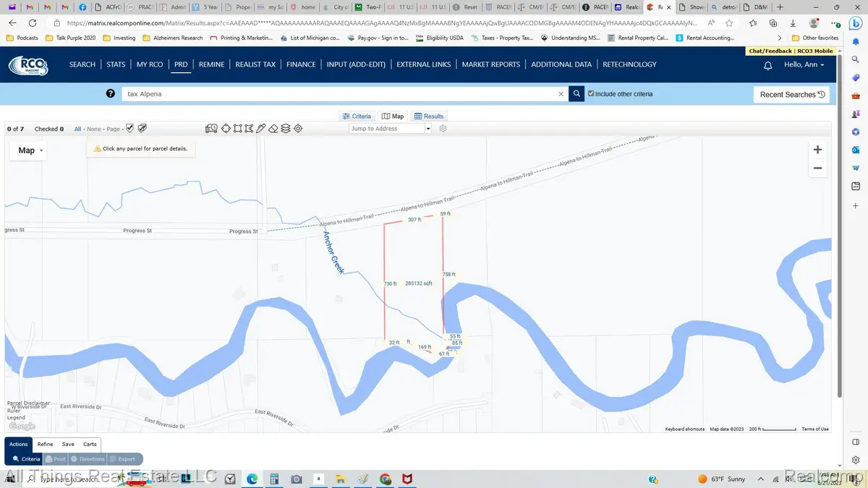
Task: Click the tax Alpena search field
Action: point(340,94)
